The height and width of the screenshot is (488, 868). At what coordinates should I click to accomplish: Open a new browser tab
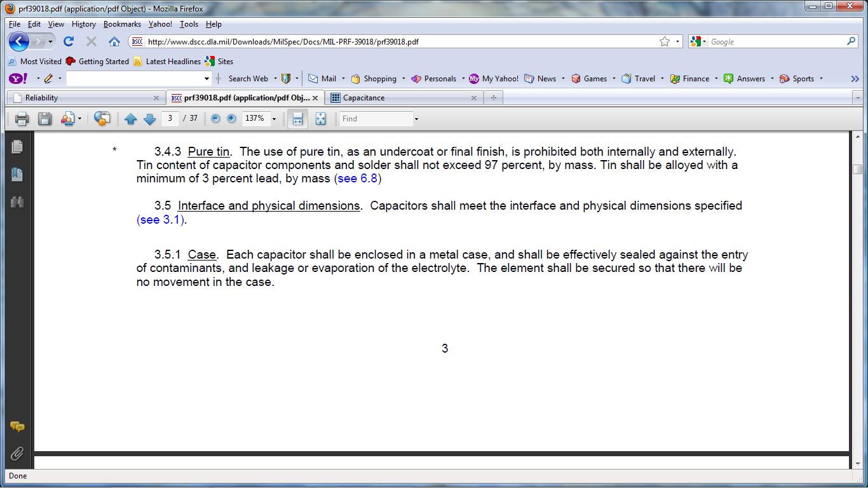pos(493,98)
